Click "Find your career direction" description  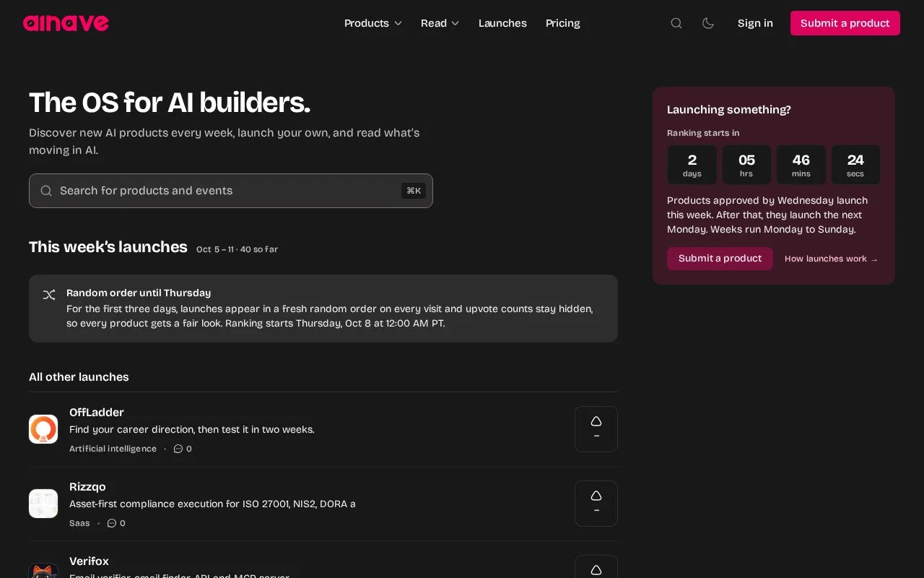click(192, 429)
